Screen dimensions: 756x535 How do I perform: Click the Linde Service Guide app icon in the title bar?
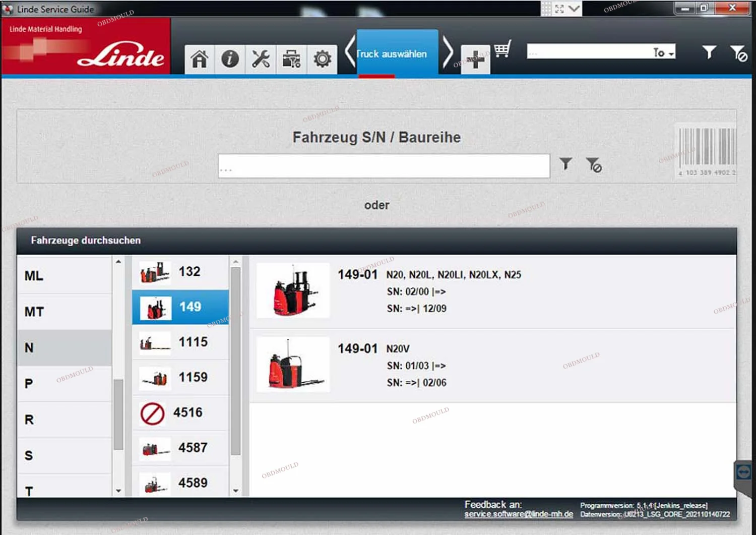click(x=8, y=9)
